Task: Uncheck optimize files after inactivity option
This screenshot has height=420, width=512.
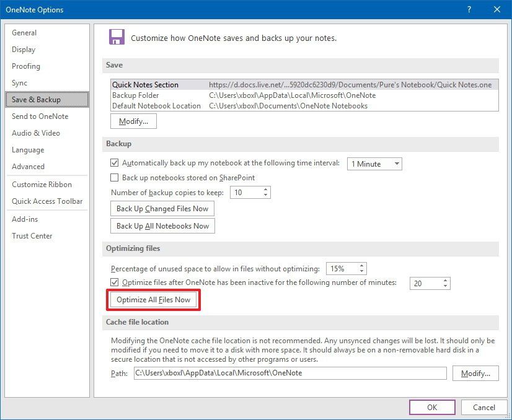Action: (114, 283)
